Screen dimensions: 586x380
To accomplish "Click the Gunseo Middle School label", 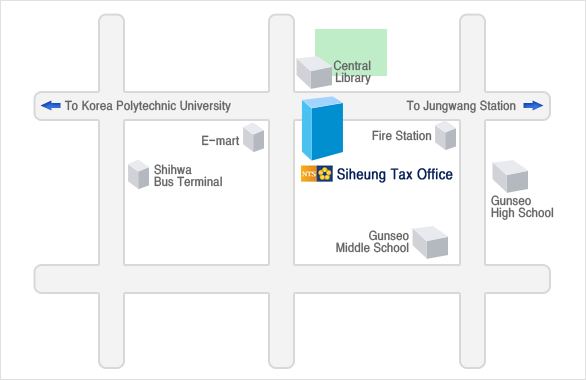I will [x=372, y=242].
